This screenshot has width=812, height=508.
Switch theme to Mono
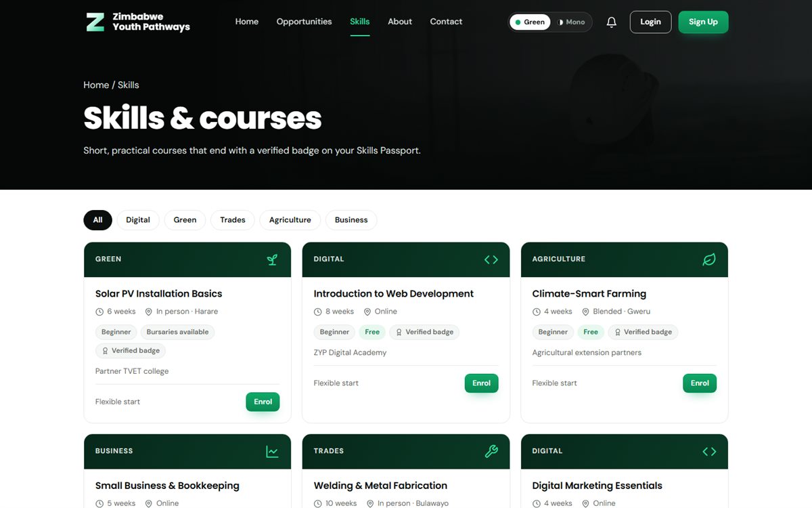tap(571, 22)
